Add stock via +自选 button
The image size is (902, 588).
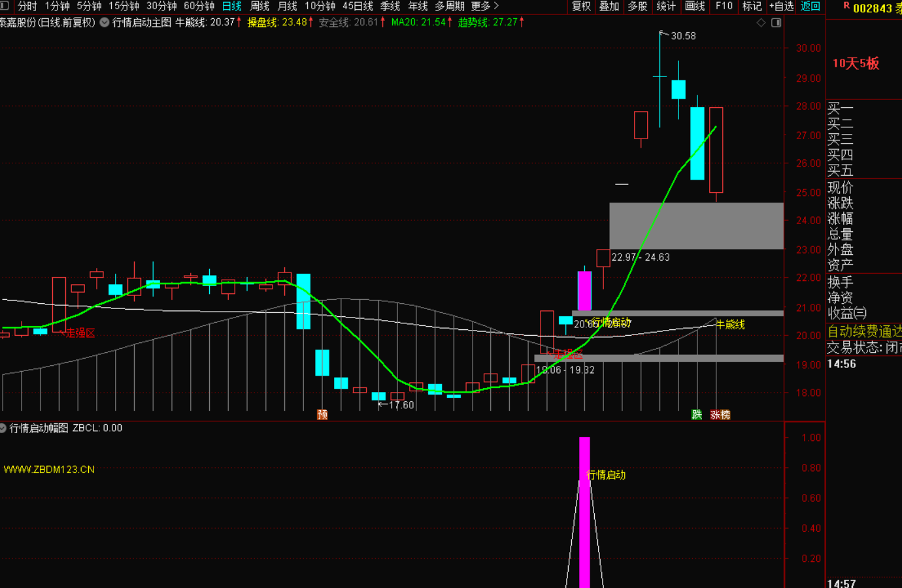[781, 7]
